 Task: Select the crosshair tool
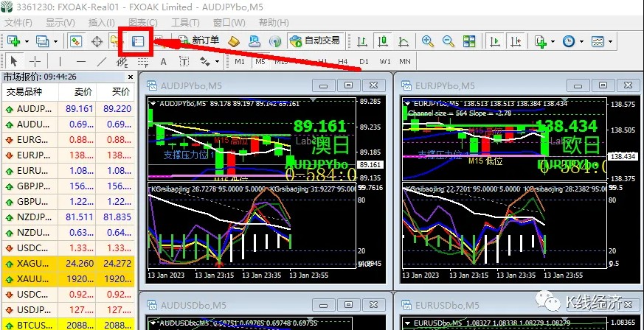coord(35,61)
